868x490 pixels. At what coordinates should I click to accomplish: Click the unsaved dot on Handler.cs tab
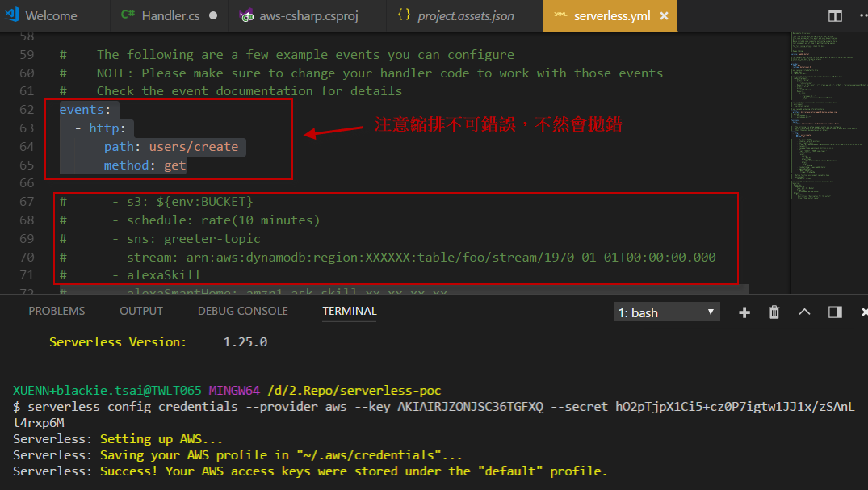click(213, 15)
